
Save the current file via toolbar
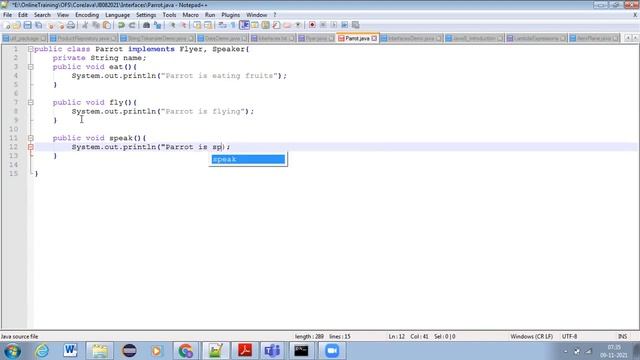click(x=27, y=25)
